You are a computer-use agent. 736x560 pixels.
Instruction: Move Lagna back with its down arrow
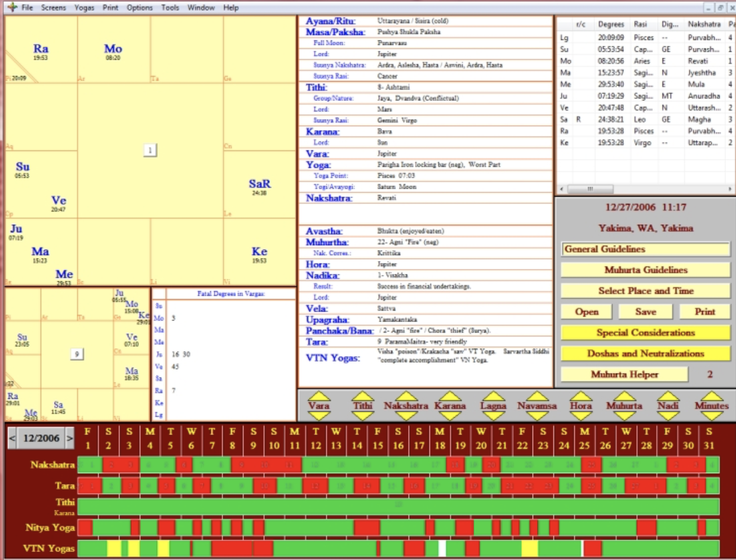pyautogui.click(x=493, y=416)
